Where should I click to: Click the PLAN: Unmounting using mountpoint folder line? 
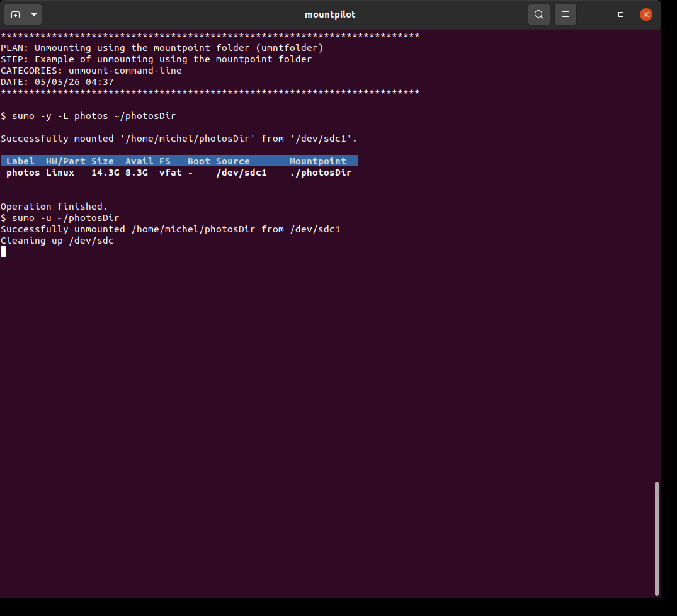162,48
